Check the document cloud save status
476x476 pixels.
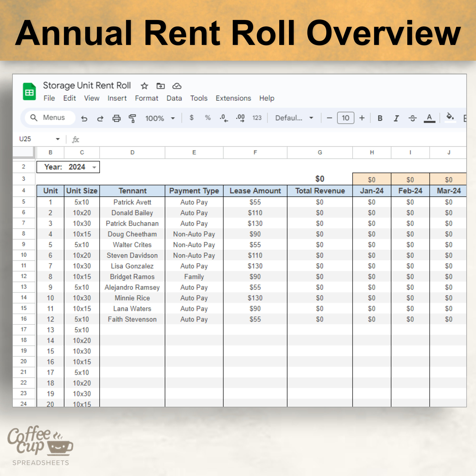click(177, 86)
